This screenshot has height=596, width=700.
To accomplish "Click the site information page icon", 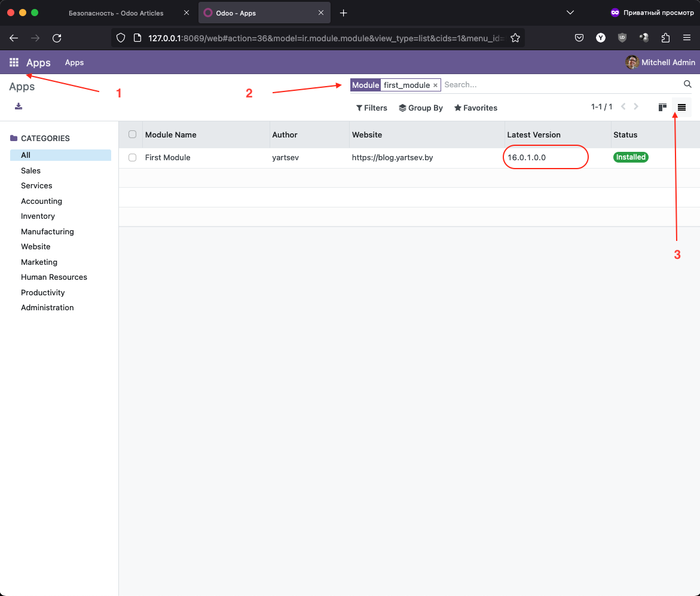I will (x=137, y=38).
